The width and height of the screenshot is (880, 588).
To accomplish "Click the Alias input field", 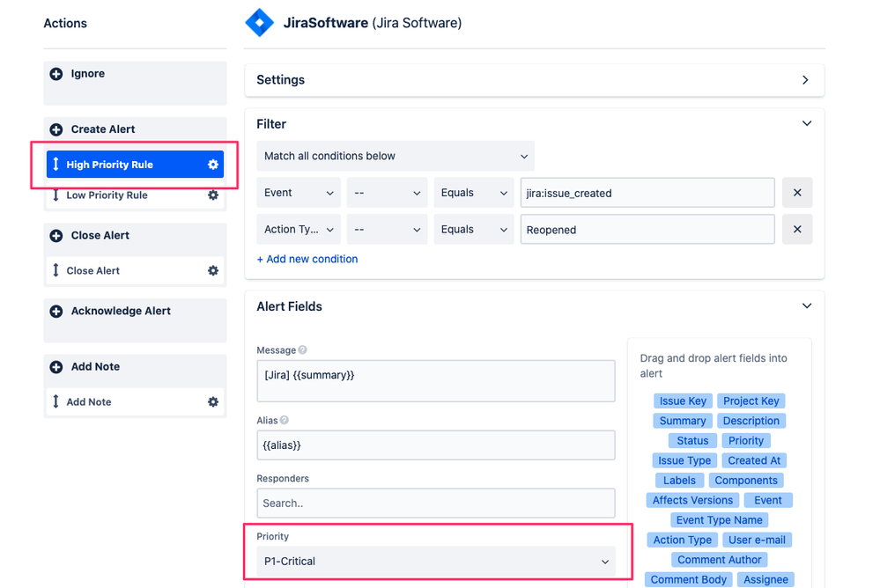I will [436, 445].
